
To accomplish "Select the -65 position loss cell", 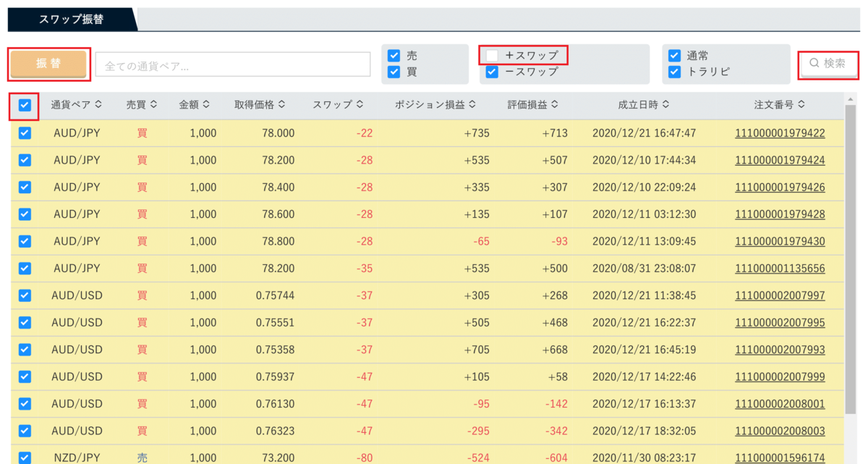I will click(482, 241).
